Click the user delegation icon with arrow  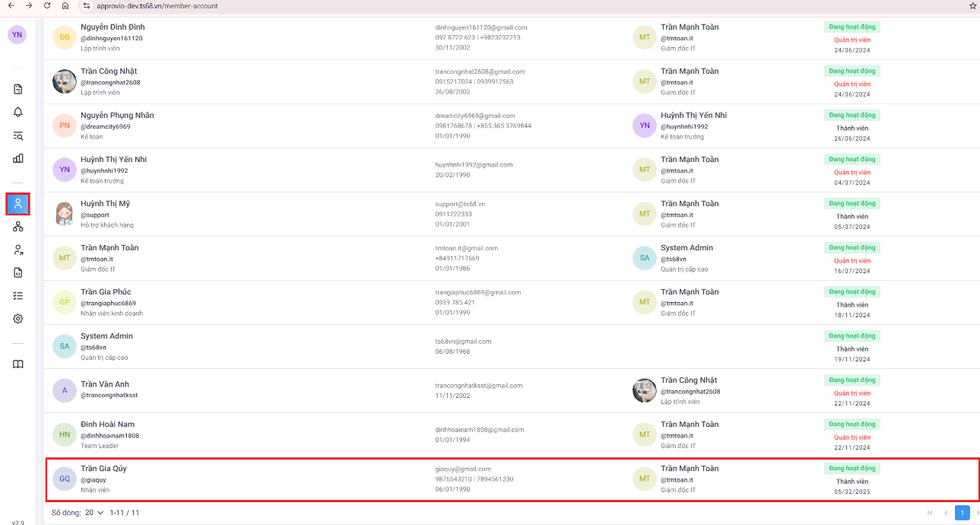point(18,250)
